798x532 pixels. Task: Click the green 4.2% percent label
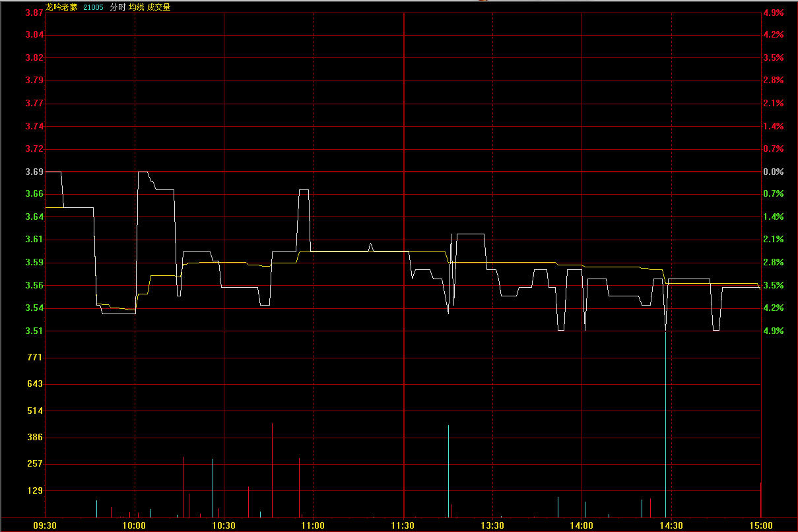(773, 308)
